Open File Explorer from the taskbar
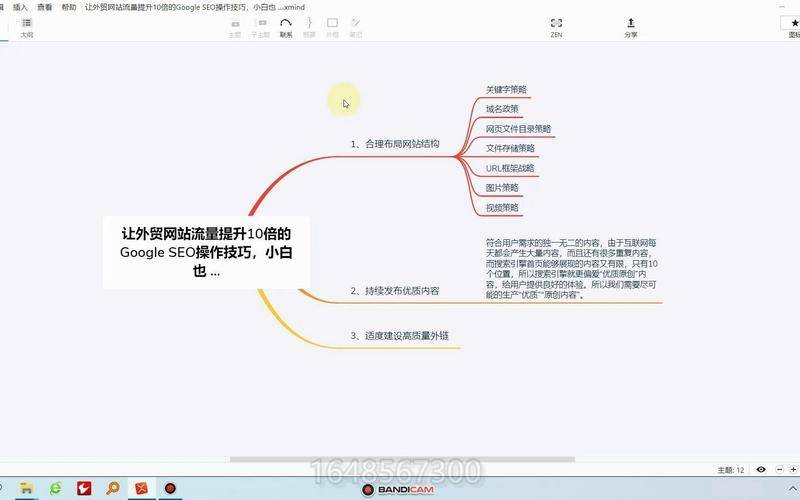Screen dimensions: 800x500 point(26,488)
